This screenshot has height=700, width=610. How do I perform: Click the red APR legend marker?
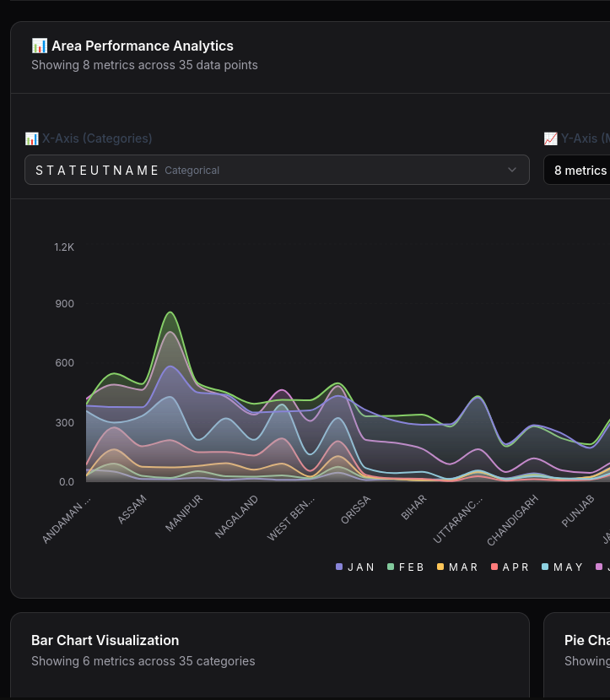[494, 567]
